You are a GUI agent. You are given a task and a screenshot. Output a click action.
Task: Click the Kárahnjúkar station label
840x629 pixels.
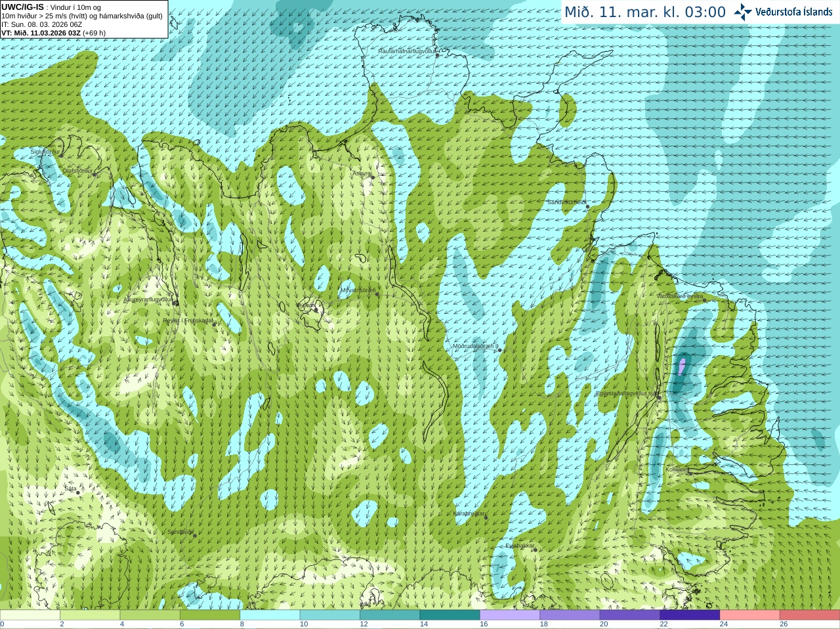click(469, 513)
